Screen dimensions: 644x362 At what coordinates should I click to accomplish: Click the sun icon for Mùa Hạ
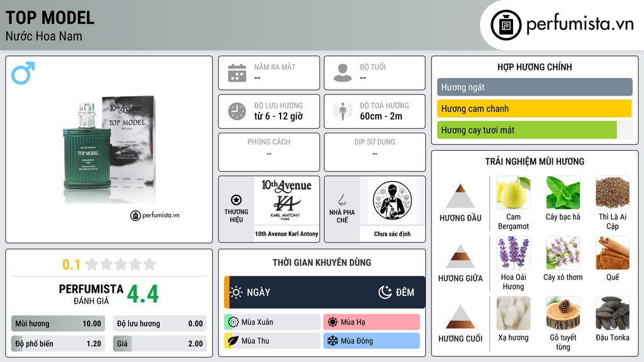coord(333,322)
